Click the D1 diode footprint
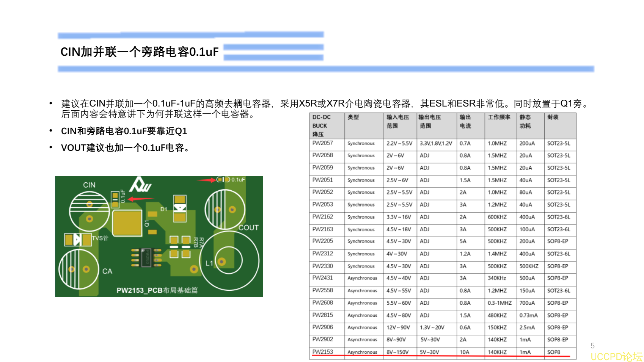Screen dimensions: 644x362 pos(180,208)
